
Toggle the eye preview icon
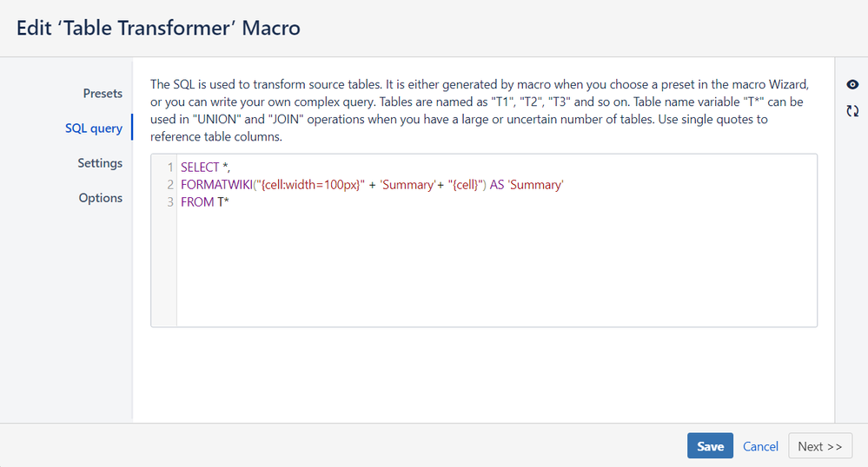852,84
